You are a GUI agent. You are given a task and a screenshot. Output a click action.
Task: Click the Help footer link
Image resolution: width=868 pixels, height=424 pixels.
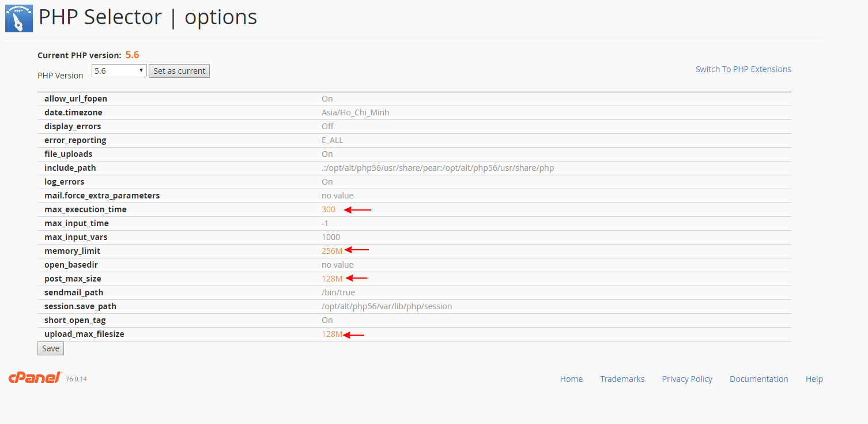pyautogui.click(x=814, y=379)
